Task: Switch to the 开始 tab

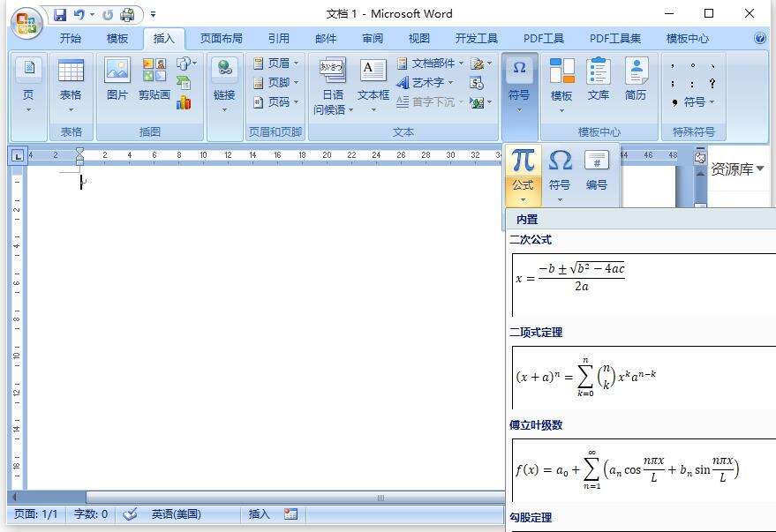Action: click(71, 39)
